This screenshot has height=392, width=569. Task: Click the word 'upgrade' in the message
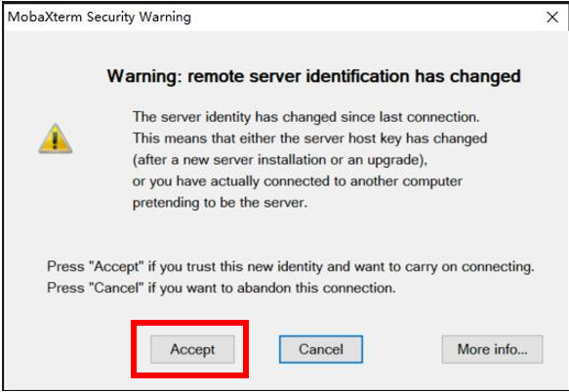click(393, 160)
